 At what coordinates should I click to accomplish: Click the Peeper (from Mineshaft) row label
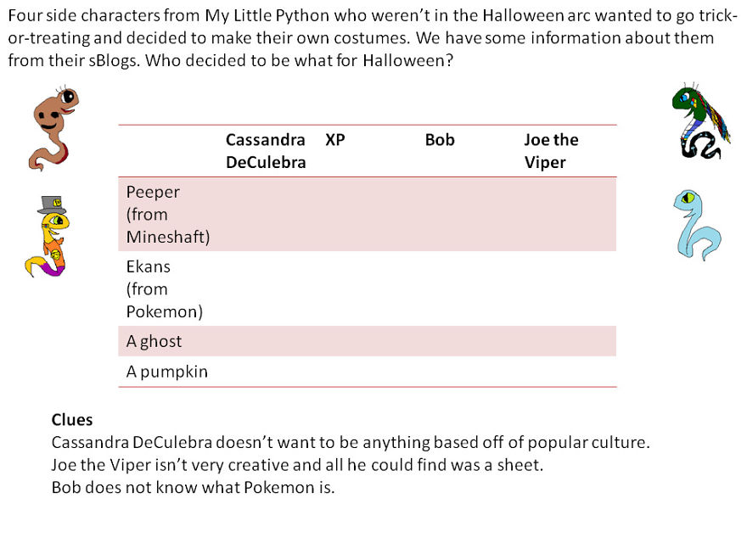(x=168, y=215)
